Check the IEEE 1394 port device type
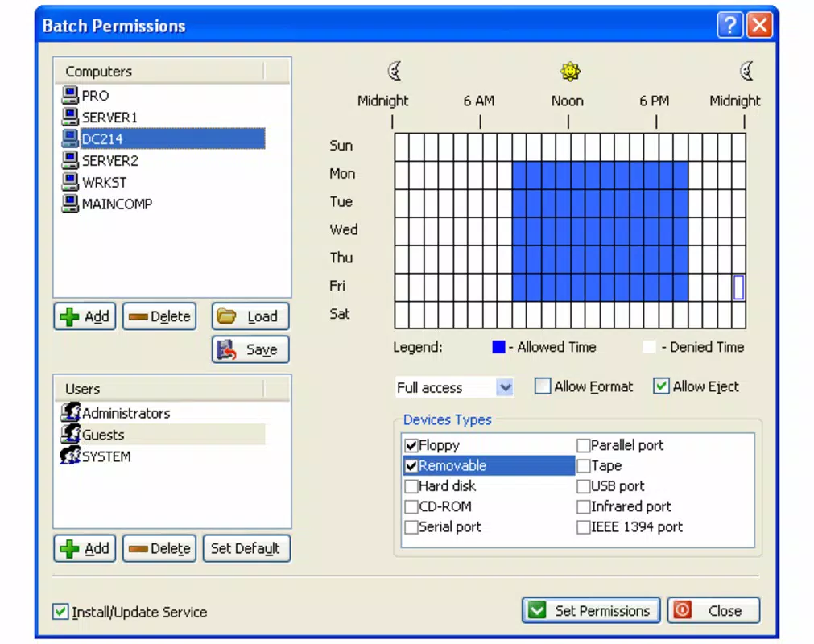 (584, 527)
